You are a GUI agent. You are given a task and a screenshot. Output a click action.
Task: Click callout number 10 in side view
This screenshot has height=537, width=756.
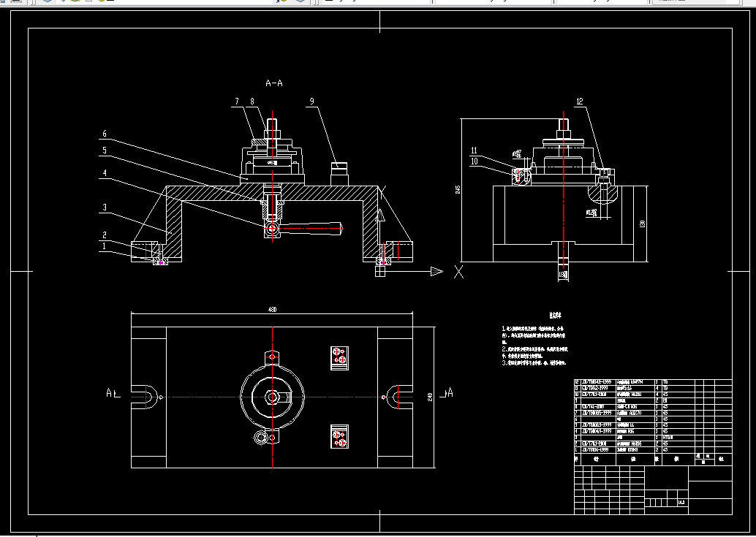tap(475, 161)
